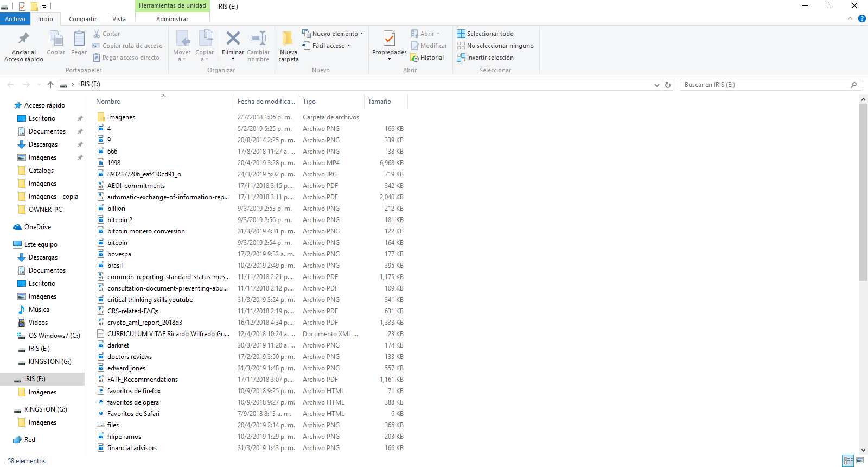Screen dimensions: 868x467
Task: Create a Nueva carpeta
Action: [289, 46]
